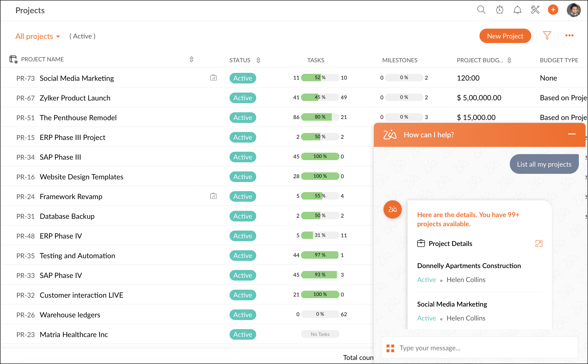Open user profile avatar menu
Image resolution: width=588 pixels, height=364 pixels.
pyautogui.click(x=574, y=10)
